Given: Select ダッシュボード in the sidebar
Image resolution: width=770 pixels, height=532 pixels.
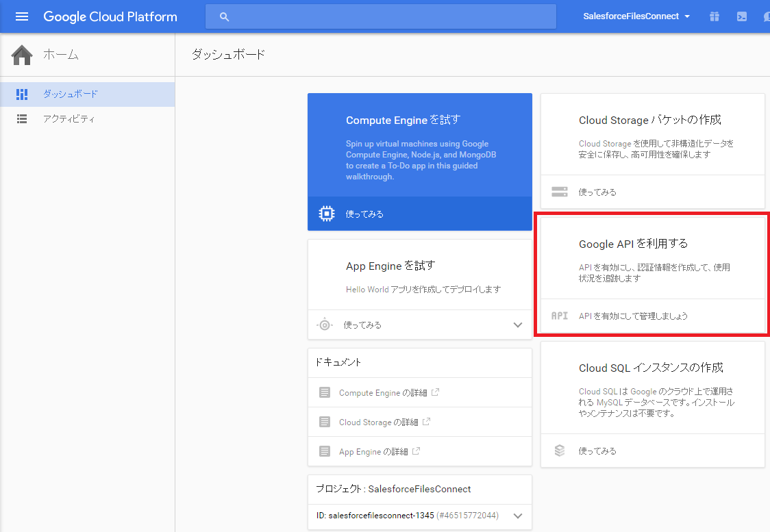Looking at the screenshot, I should tap(88, 94).
